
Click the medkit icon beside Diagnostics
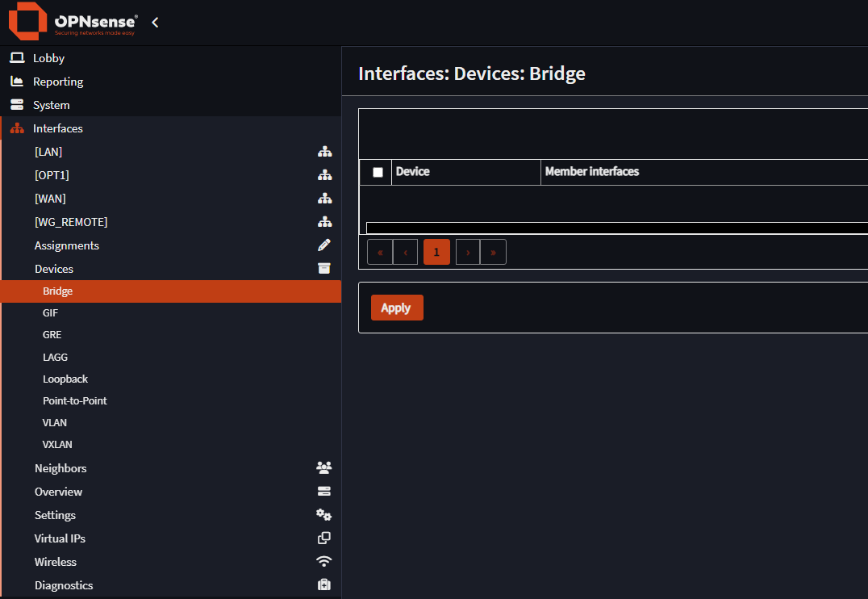pos(324,585)
